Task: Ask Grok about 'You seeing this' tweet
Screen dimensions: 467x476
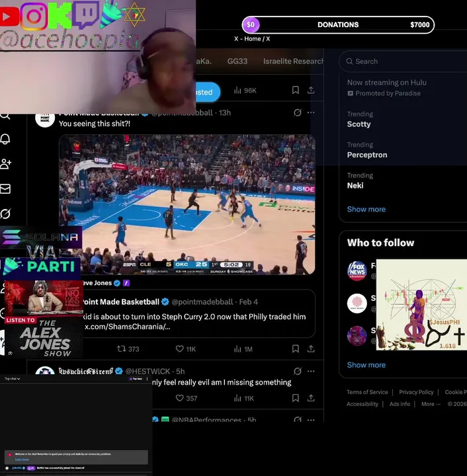Action: pyautogui.click(x=297, y=112)
